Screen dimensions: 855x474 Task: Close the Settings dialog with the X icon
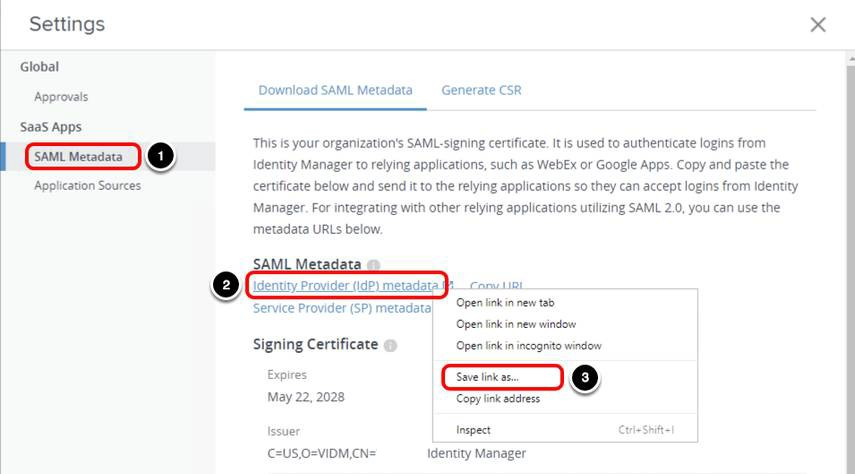point(817,25)
